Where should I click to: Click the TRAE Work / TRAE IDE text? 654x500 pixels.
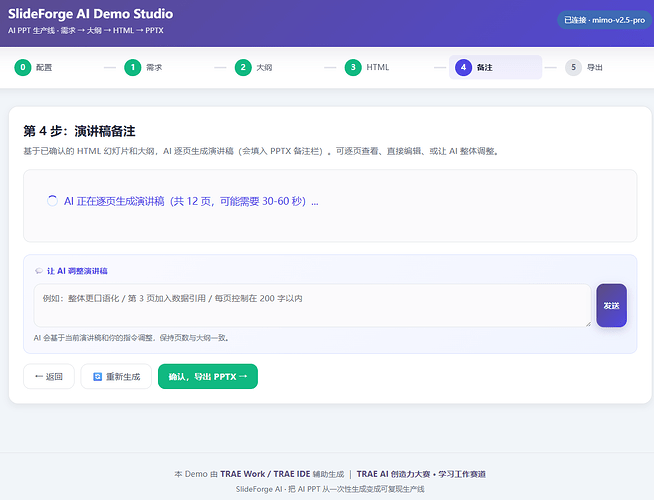(x=265, y=474)
